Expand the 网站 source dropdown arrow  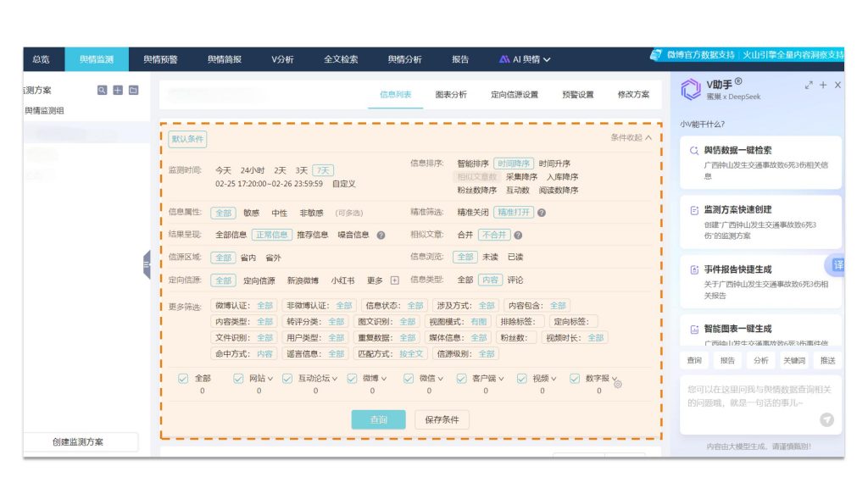click(270, 379)
